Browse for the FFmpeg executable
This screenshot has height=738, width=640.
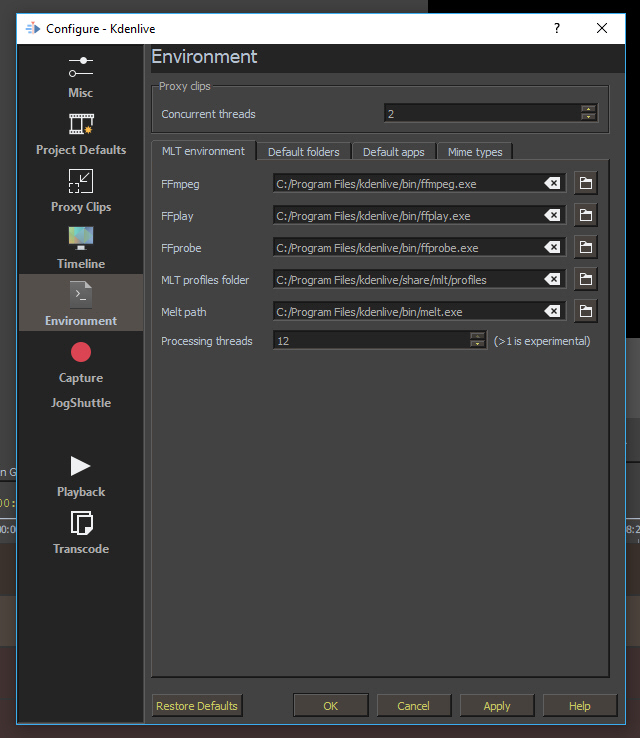click(585, 183)
